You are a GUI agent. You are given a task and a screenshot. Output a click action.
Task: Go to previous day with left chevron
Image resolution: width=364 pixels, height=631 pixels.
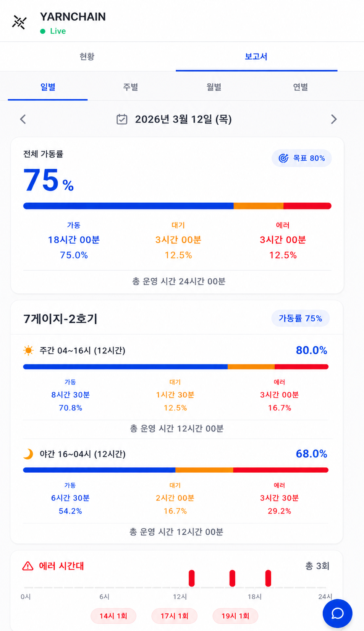pyautogui.click(x=23, y=119)
